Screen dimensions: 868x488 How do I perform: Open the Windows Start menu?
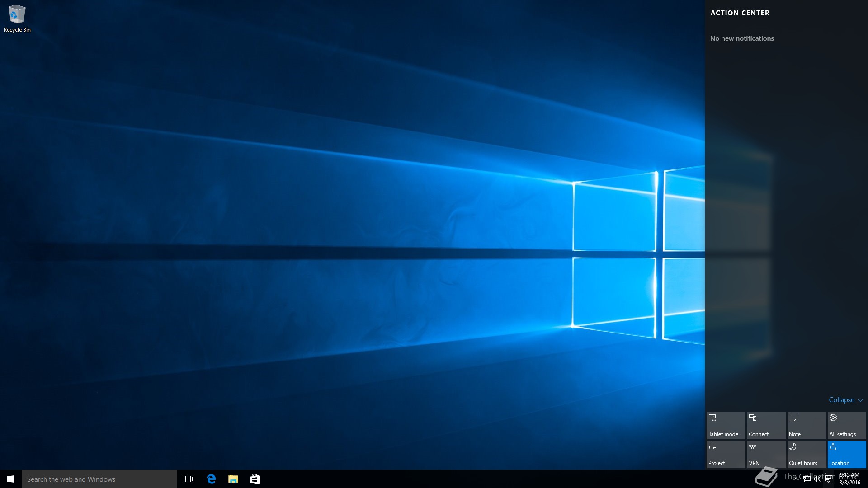pyautogui.click(x=11, y=479)
